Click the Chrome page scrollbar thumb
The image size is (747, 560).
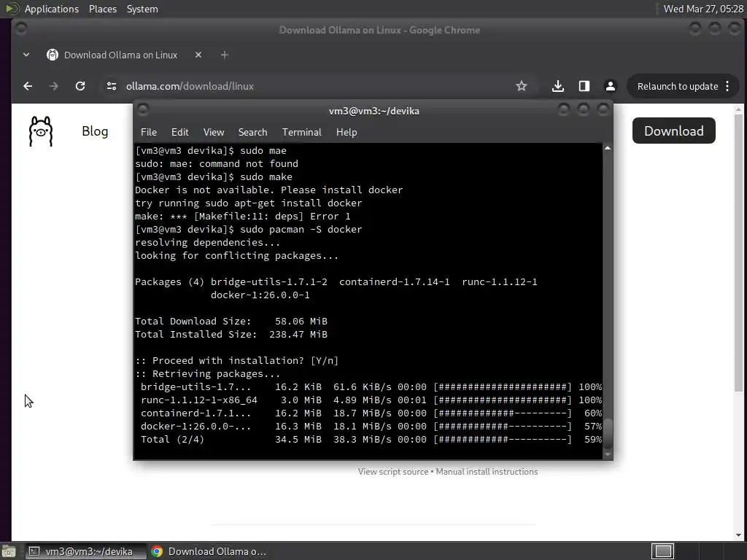click(x=738, y=252)
